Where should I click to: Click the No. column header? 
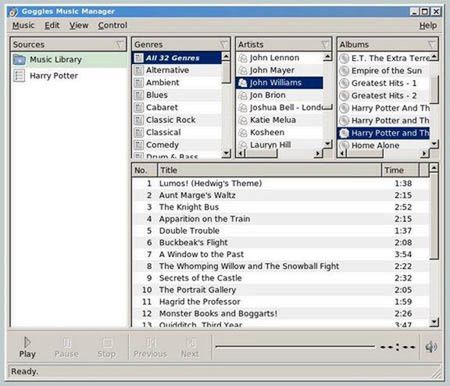(x=145, y=170)
